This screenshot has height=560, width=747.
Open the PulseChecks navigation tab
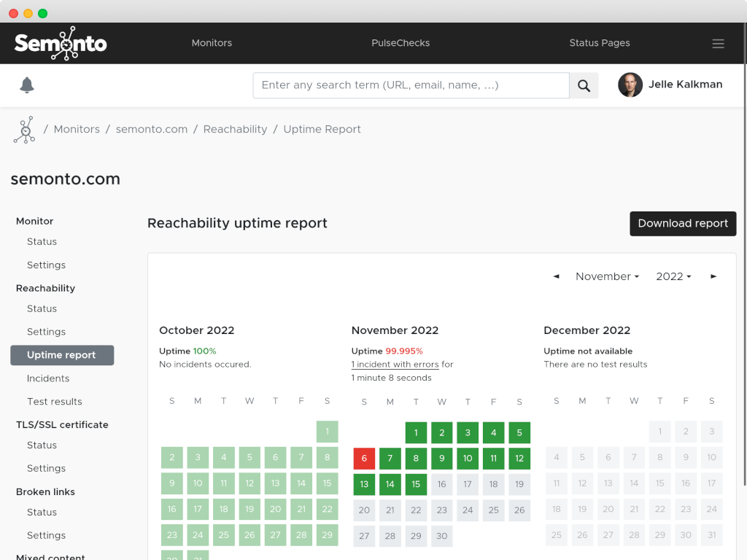[400, 43]
